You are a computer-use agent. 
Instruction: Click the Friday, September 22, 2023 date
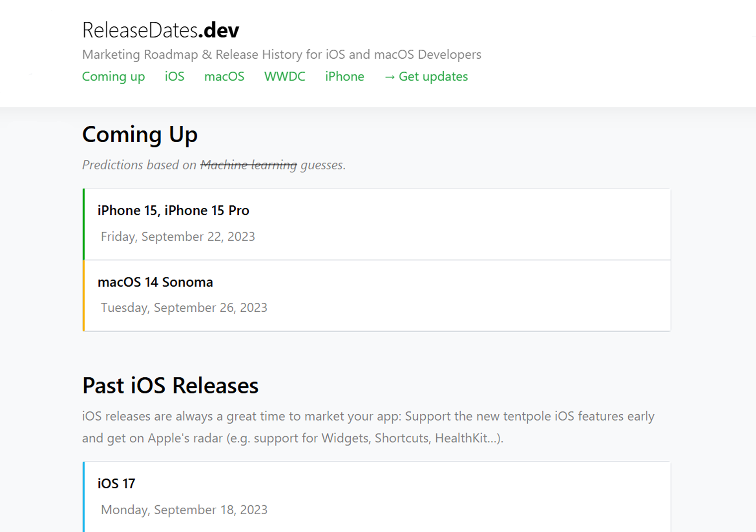tap(178, 236)
